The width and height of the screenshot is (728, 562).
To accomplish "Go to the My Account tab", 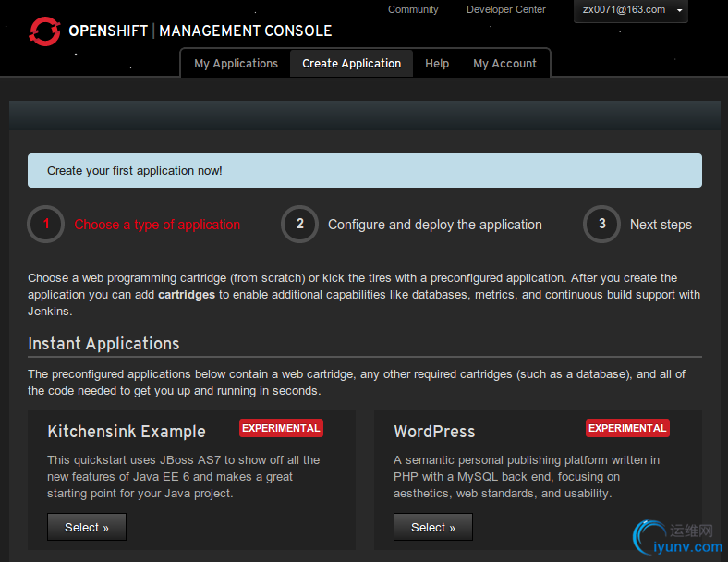I will pos(504,64).
